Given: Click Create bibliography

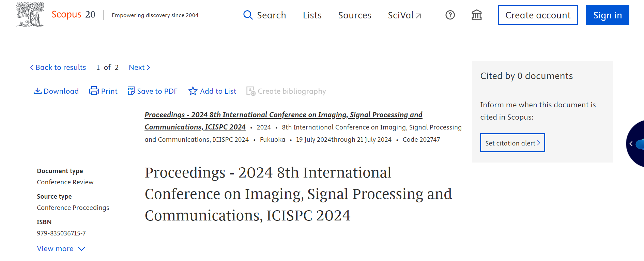Looking at the screenshot, I should click(x=286, y=91).
